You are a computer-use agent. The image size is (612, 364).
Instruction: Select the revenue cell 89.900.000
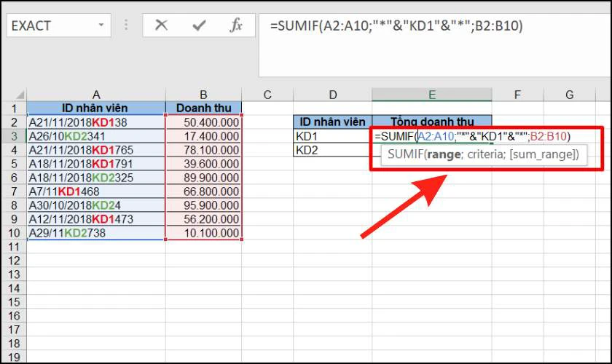204,178
